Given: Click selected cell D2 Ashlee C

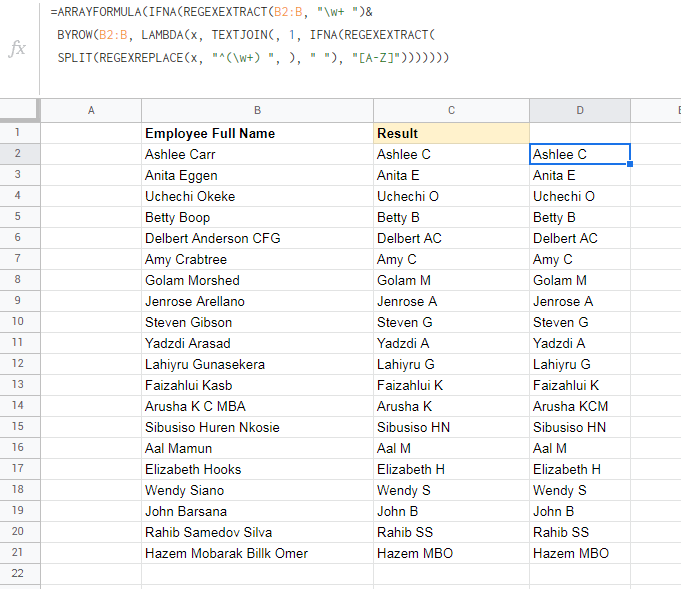Looking at the screenshot, I should 580,154.
